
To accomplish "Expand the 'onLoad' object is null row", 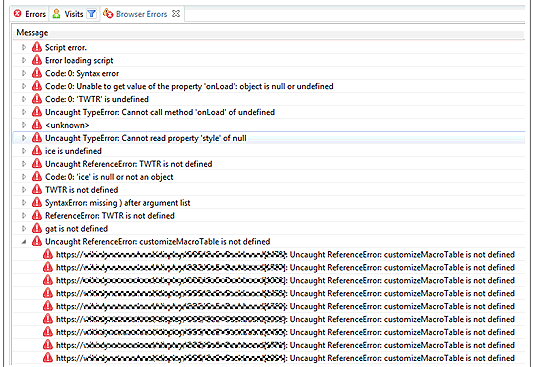I will [24, 86].
